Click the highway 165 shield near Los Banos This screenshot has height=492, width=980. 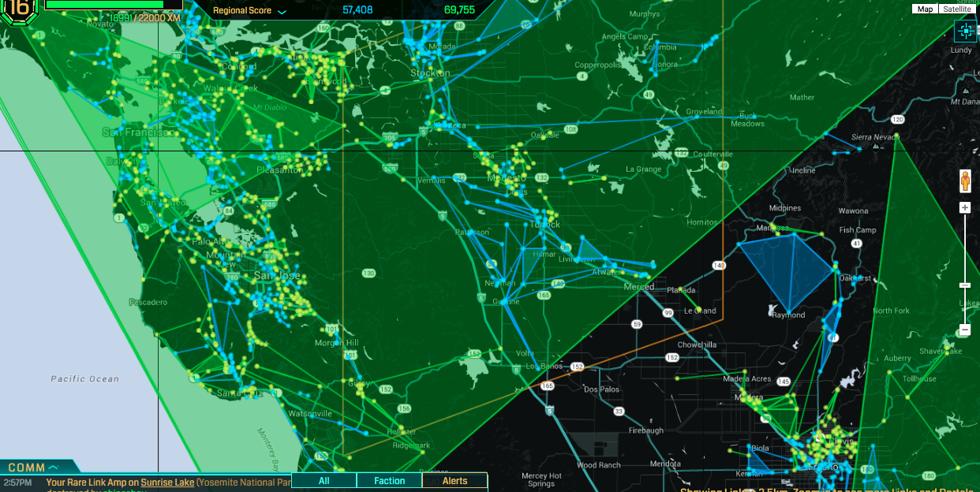[x=548, y=386]
